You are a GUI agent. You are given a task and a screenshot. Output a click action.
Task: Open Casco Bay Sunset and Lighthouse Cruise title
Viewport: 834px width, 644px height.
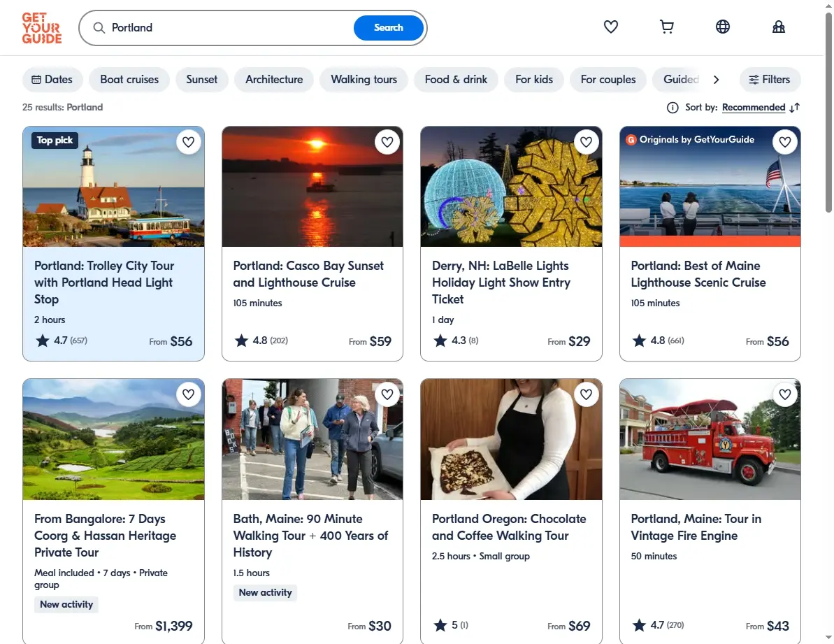point(308,274)
